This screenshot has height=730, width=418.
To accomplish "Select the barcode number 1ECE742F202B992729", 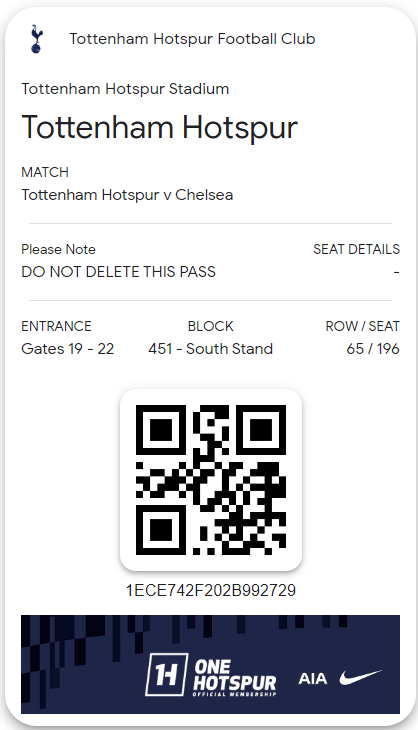I will click(x=211, y=590).
